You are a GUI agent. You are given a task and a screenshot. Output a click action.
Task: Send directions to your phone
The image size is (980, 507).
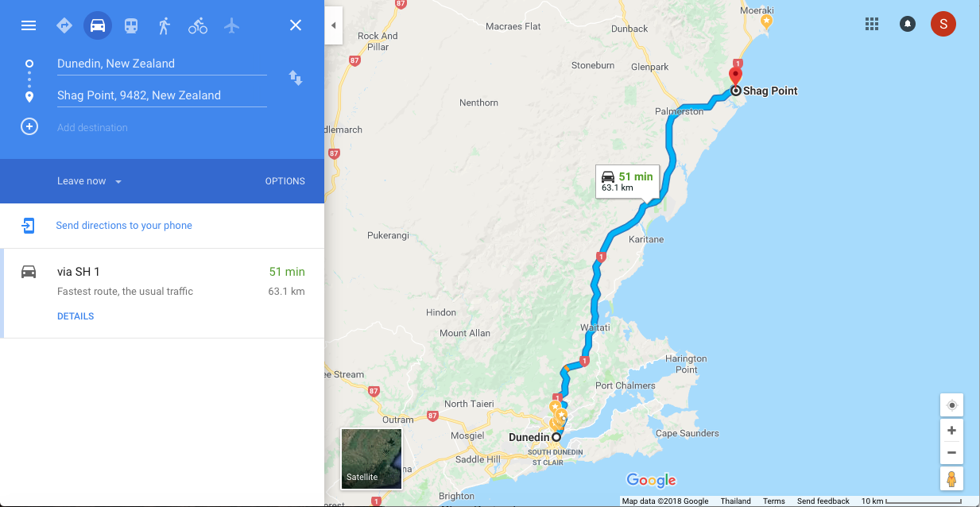pyautogui.click(x=124, y=226)
